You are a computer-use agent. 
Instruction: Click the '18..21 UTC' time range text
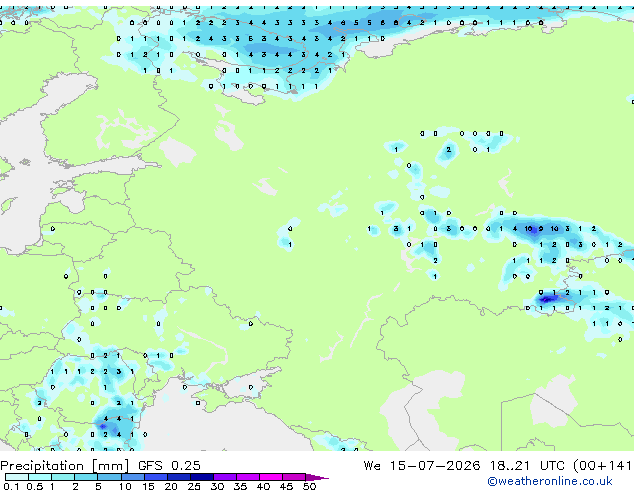[528, 466]
